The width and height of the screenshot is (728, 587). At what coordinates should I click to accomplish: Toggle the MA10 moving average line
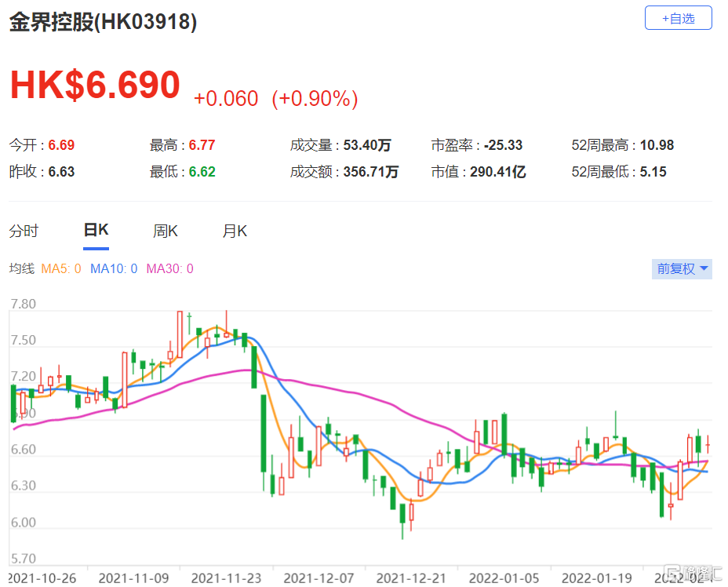[x=114, y=269]
